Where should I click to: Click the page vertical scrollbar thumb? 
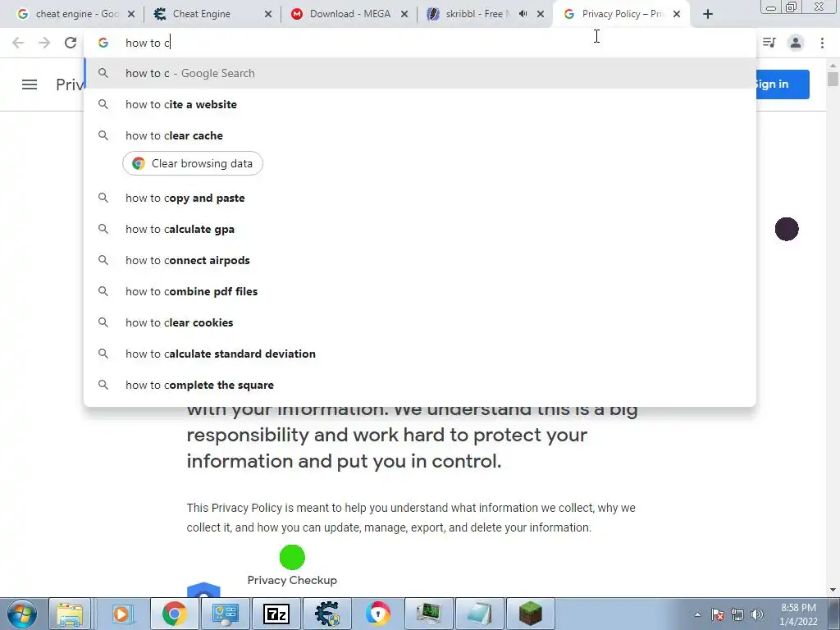click(833, 79)
